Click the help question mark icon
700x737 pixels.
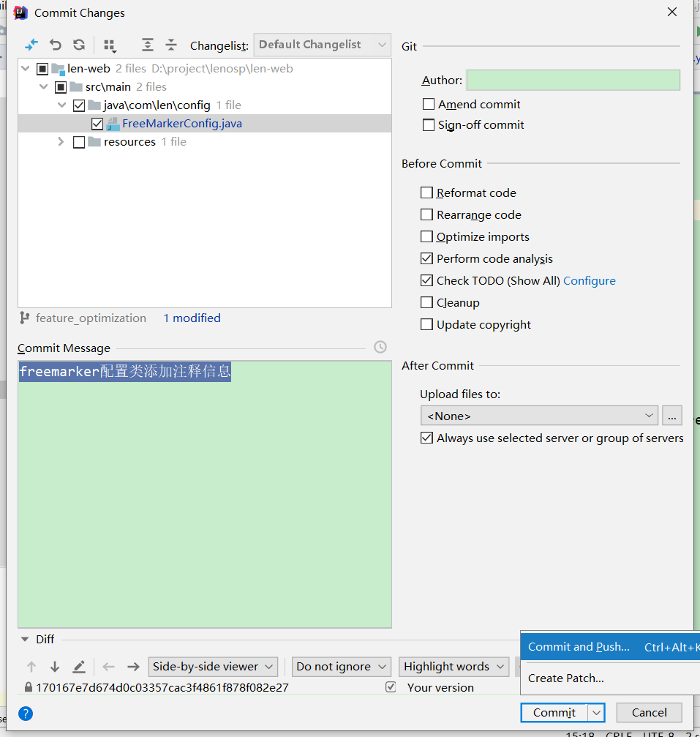[26, 714]
